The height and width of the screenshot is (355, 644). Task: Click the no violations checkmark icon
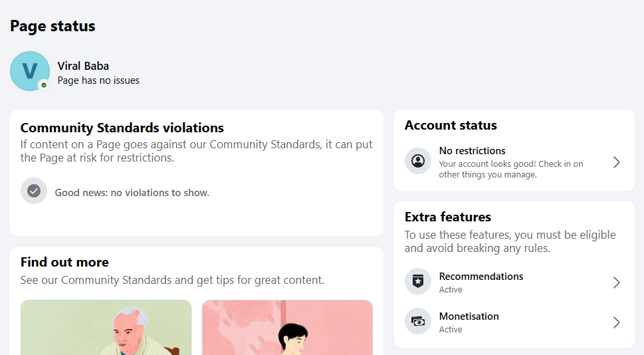[x=34, y=191]
